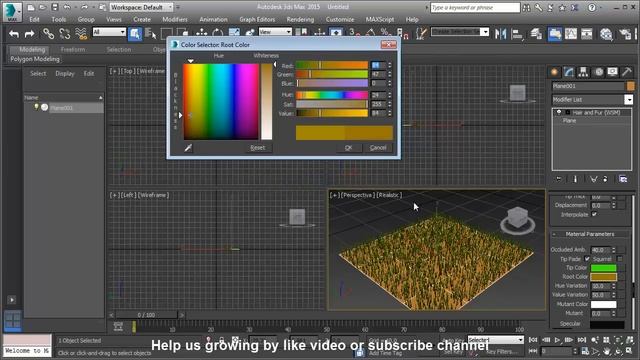640x360 pixels.
Task: Open the Edit menu
Action: click(34, 19)
